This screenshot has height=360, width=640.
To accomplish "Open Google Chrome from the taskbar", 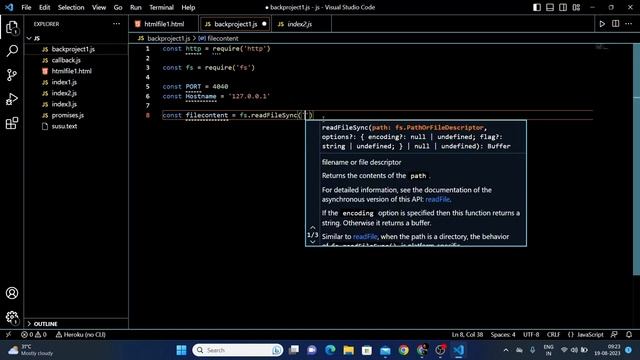I will 403,350.
